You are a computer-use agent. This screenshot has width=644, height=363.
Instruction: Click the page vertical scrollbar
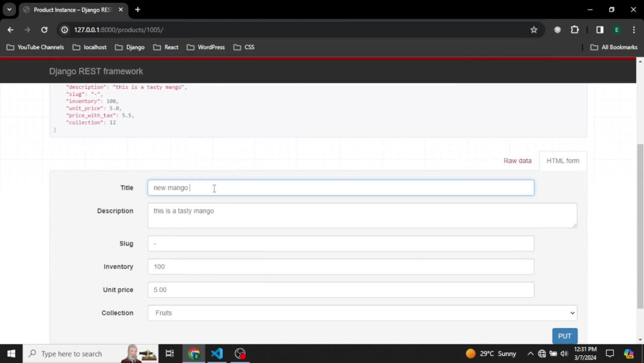639,226
